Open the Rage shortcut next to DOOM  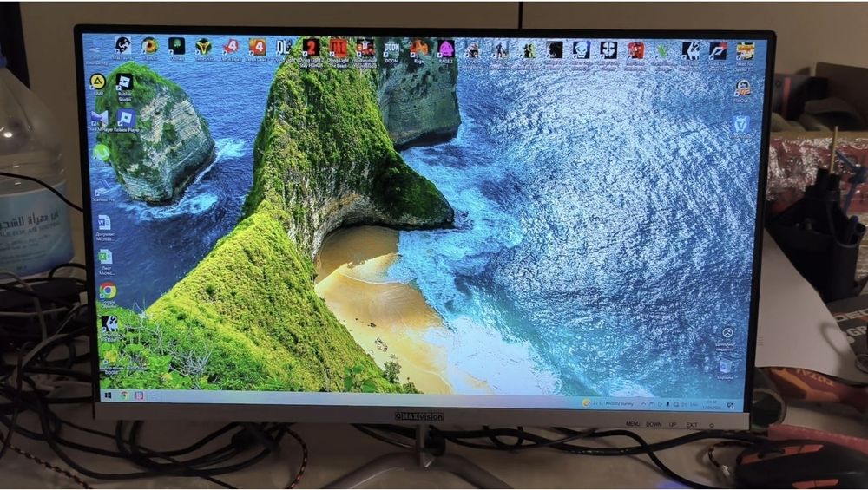tap(418, 49)
